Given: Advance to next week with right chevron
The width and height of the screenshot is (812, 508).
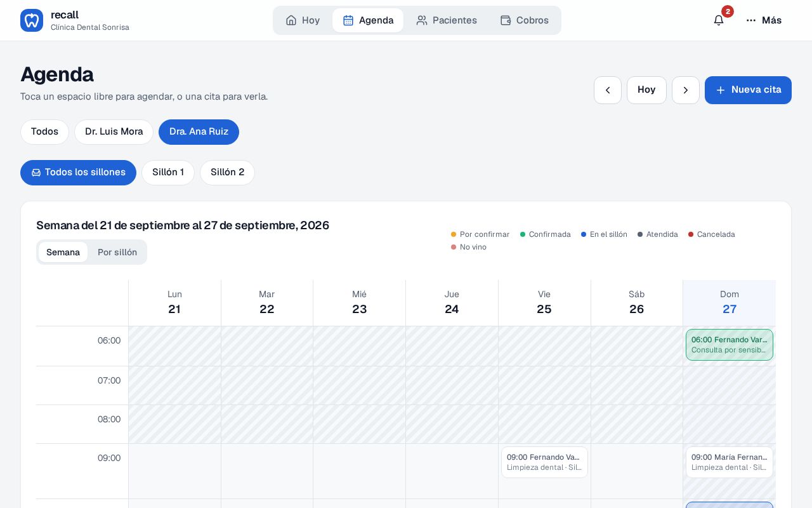Looking at the screenshot, I should click(x=686, y=90).
